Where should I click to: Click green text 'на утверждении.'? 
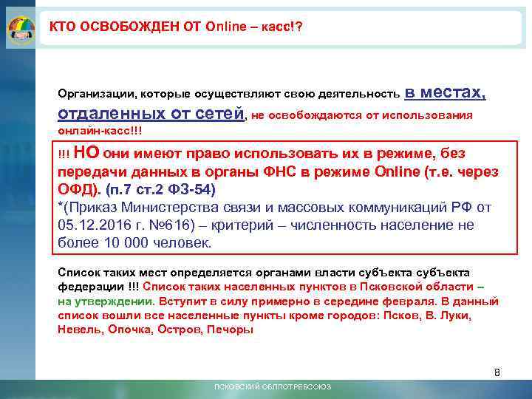click(x=106, y=301)
